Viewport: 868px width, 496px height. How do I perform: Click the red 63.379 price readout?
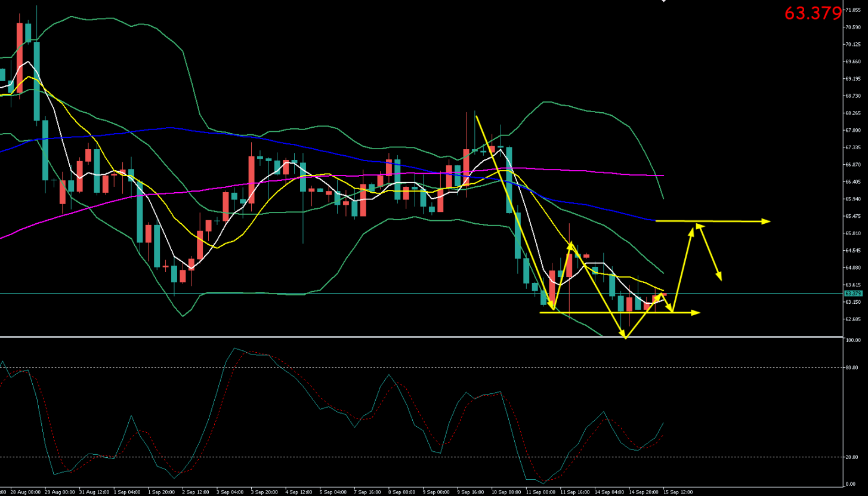813,13
